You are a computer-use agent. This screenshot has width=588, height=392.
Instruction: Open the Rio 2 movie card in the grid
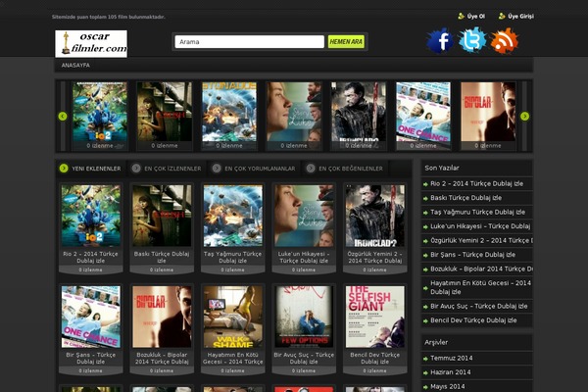(91, 228)
